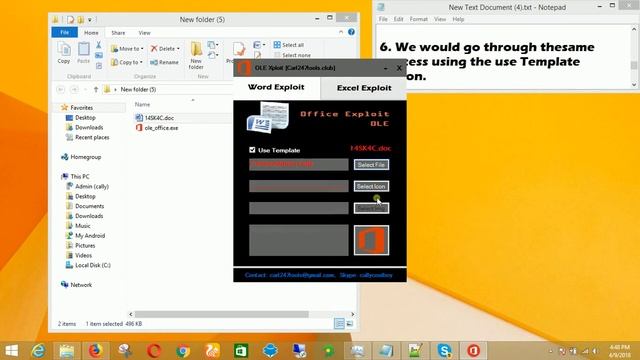Image resolution: width=640 pixels, height=360 pixels.
Task: Open Internet Explorer from the taskbar
Action: point(38,351)
